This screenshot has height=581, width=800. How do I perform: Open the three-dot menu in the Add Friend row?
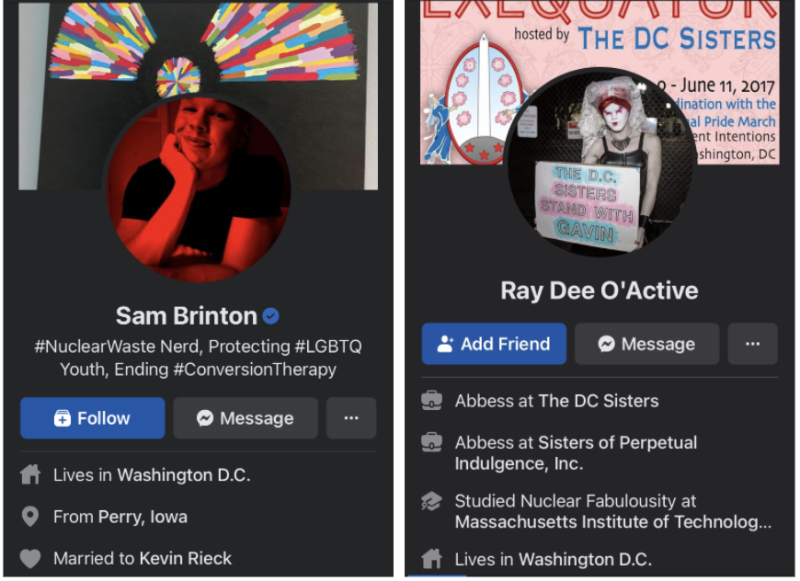click(x=752, y=344)
